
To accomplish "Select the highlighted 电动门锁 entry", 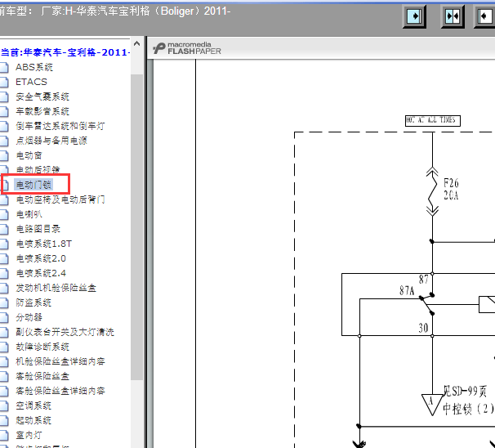I will [x=33, y=185].
